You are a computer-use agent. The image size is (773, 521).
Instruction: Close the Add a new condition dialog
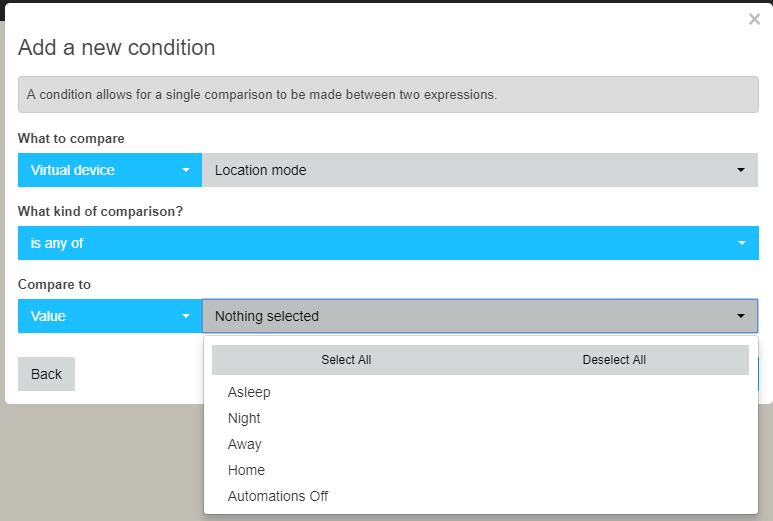point(754,19)
